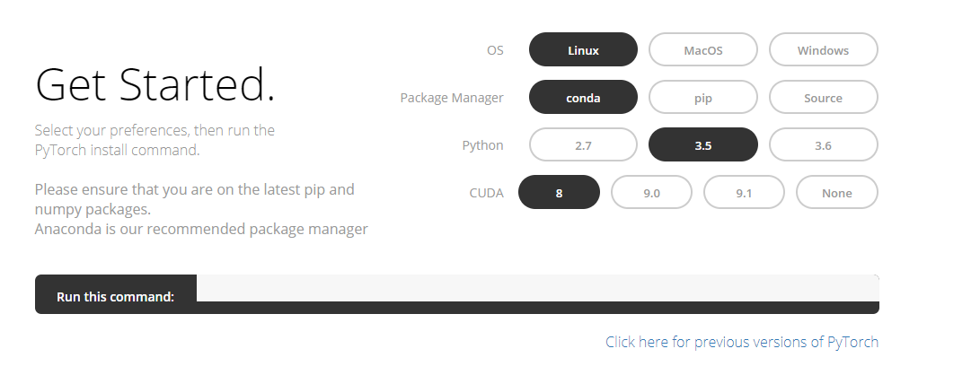
Task: Click the 'Run this command:' label
Action: tap(116, 297)
